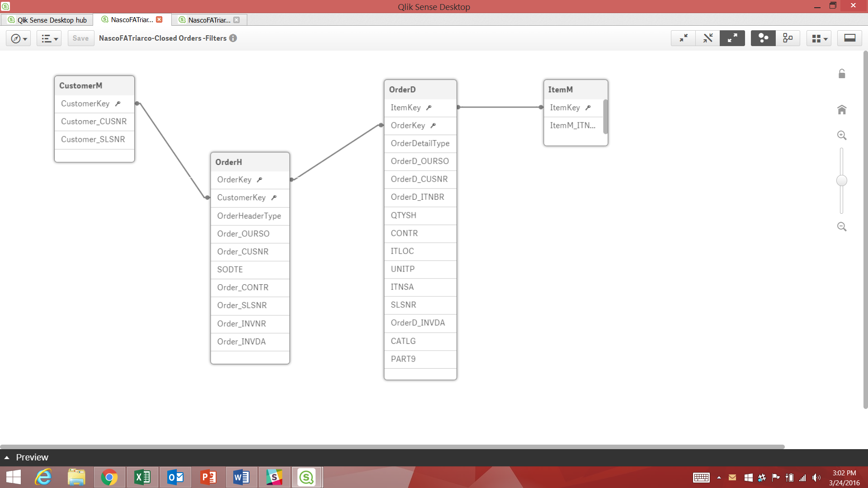Image resolution: width=868 pixels, height=488 pixels.
Task: Zoom in with magnifier plus icon
Action: (x=841, y=135)
